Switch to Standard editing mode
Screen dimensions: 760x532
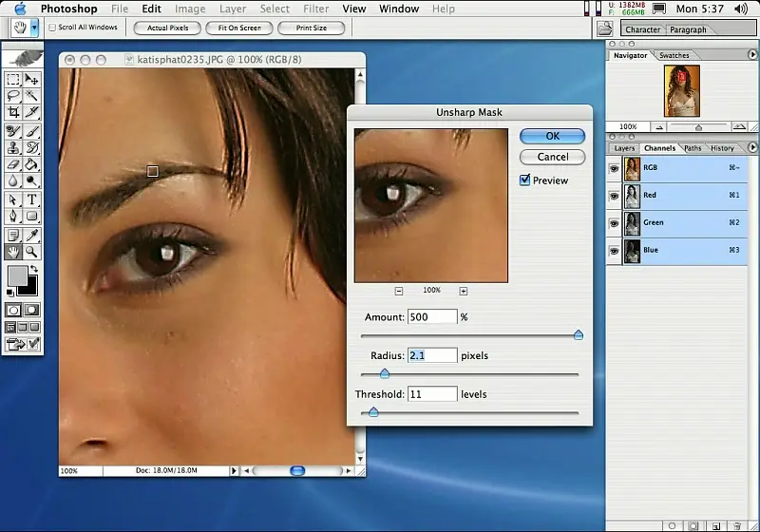[13, 310]
